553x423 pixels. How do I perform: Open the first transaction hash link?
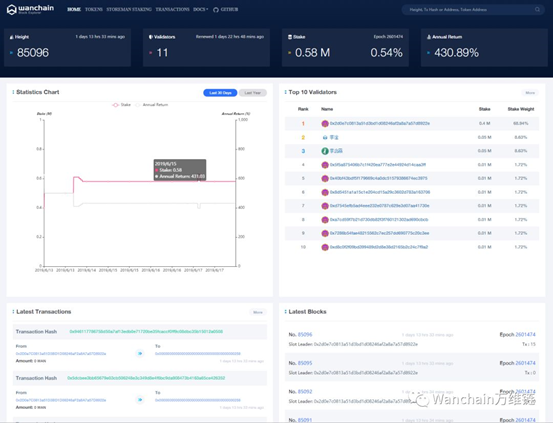[x=146, y=332]
